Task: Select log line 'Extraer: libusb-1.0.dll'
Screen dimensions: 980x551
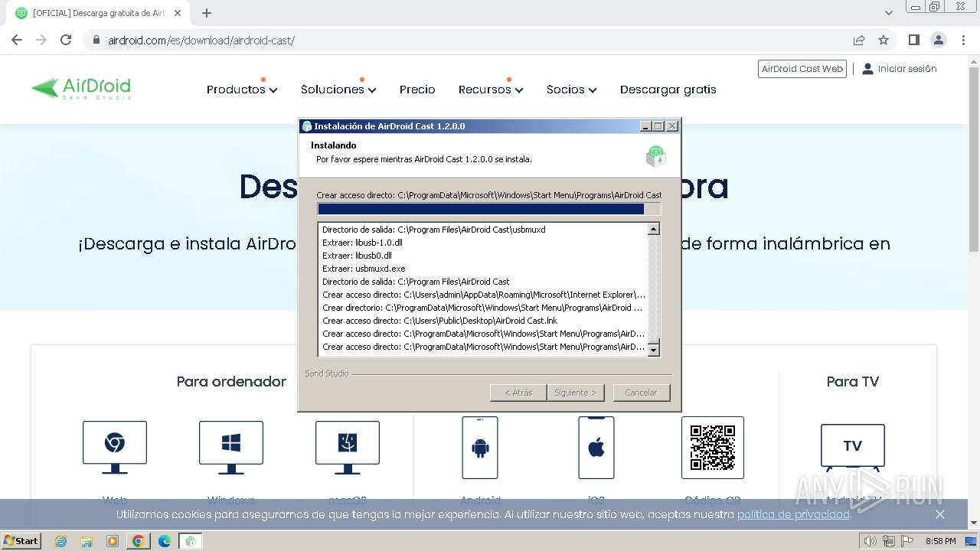Action: [x=362, y=243]
